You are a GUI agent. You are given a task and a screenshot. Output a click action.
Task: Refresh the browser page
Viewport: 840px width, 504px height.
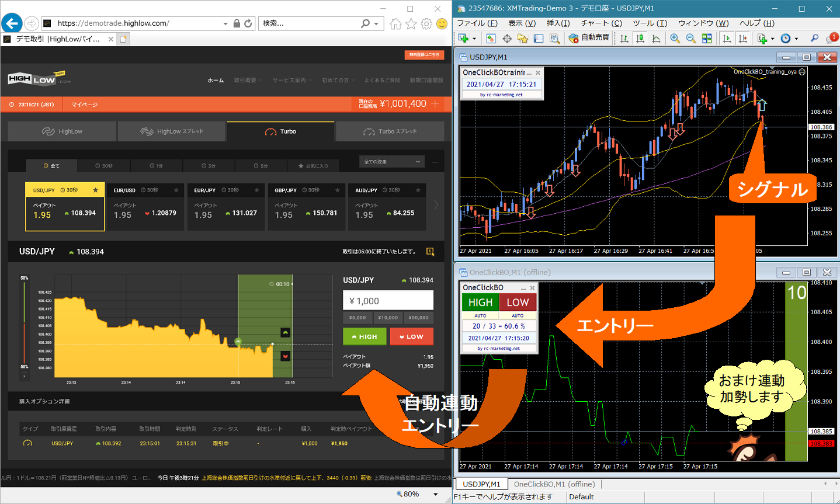[248, 23]
